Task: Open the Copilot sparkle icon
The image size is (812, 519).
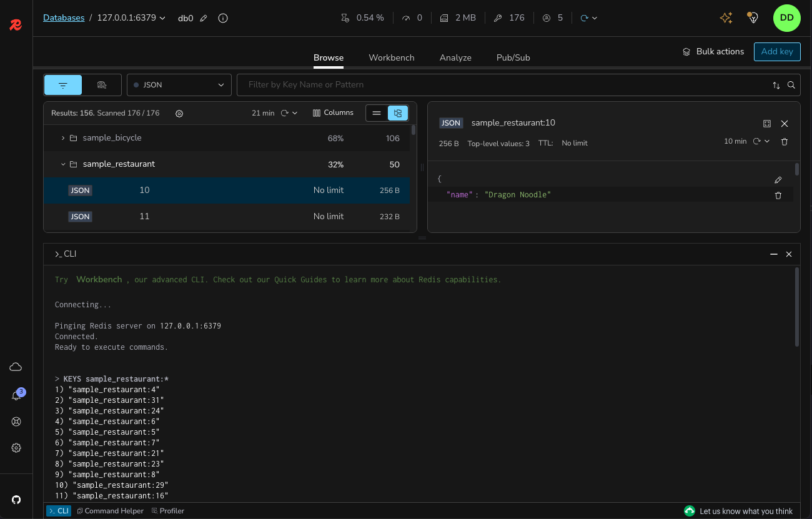Action: (726, 18)
